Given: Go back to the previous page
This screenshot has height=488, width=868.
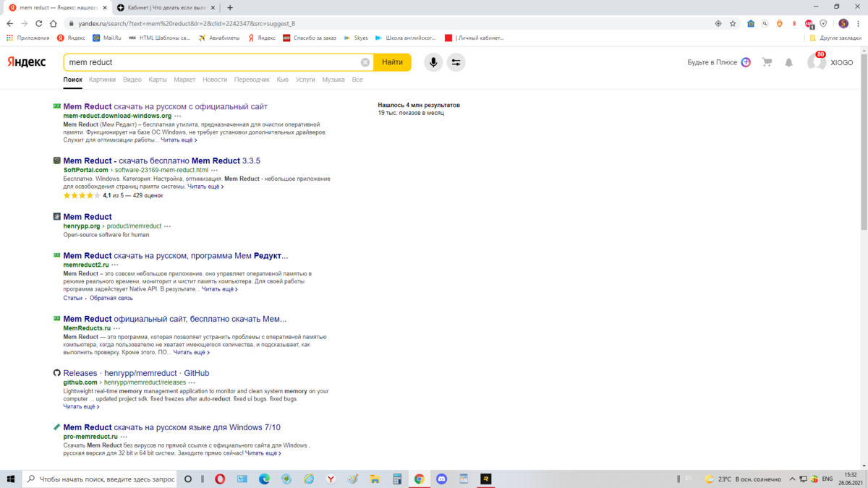Looking at the screenshot, I should point(10,23).
